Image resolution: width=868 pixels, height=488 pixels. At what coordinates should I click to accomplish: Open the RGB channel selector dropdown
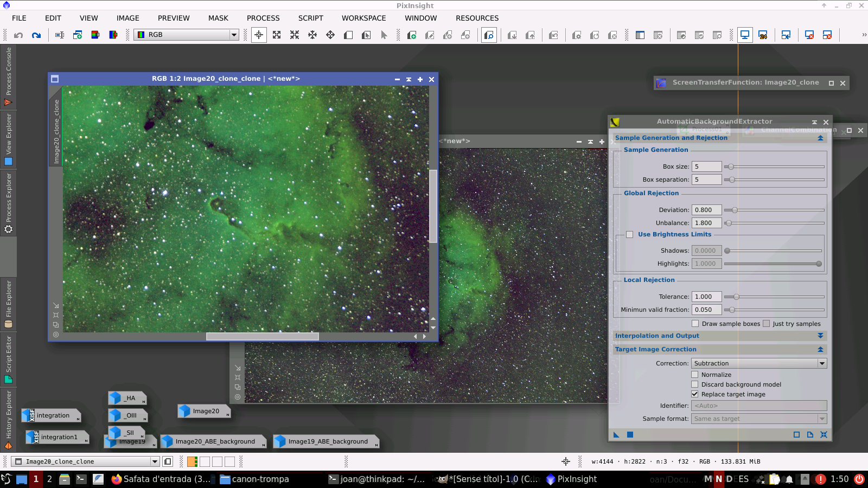186,35
